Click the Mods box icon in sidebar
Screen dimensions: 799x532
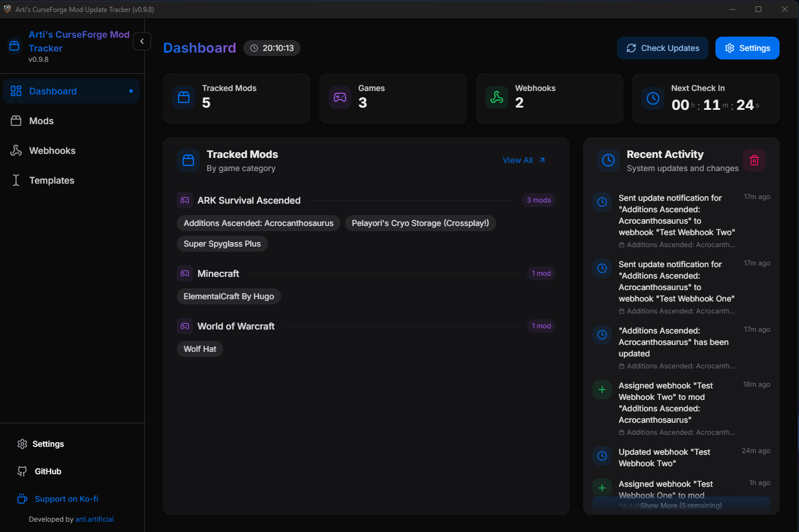[16, 121]
